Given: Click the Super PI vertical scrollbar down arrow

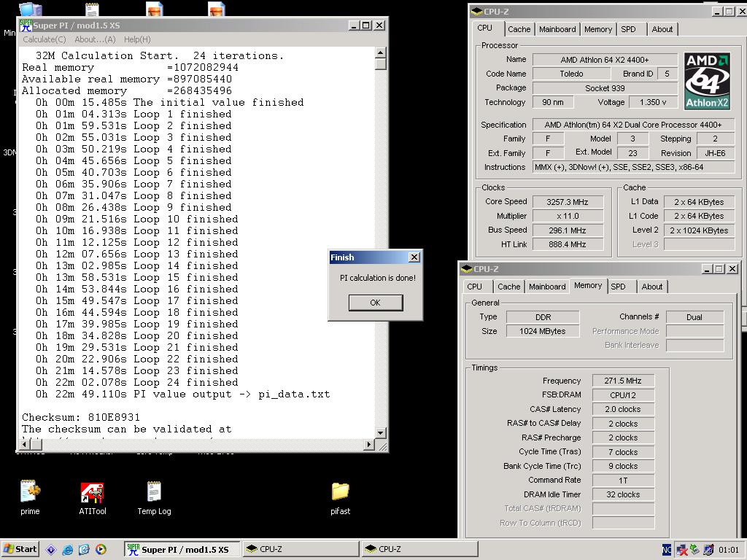Looking at the screenshot, I should tap(380, 433).
